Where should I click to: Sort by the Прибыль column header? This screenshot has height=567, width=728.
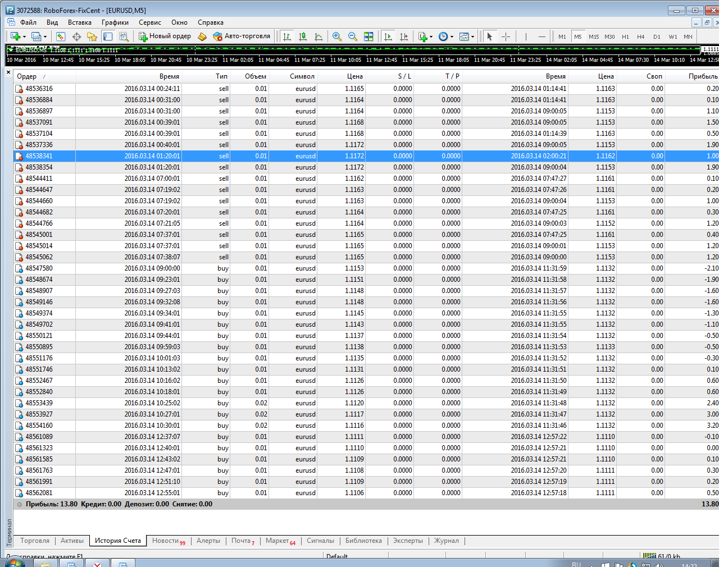693,76
